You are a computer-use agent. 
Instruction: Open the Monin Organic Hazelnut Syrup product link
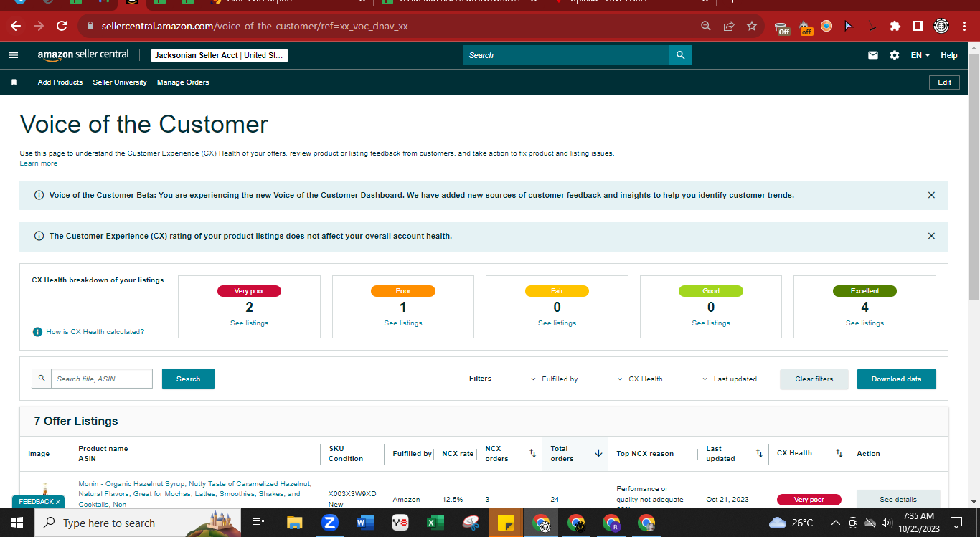(x=194, y=494)
